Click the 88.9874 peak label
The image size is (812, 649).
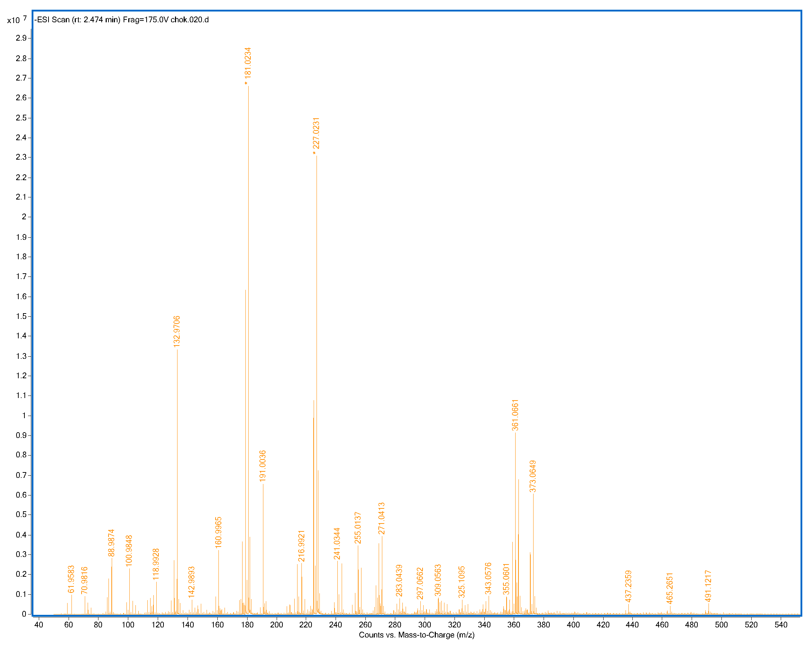[x=111, y=543]
